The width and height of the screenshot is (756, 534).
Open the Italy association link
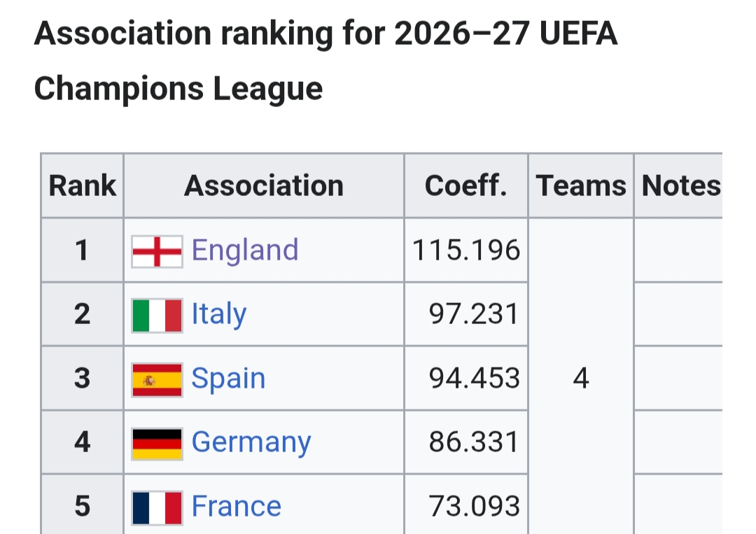pos(218,315)
